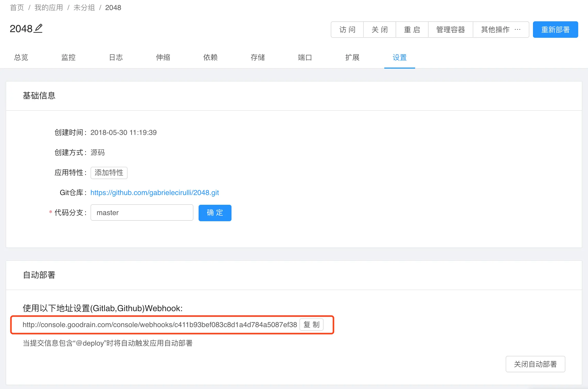Click the 重启 button
This screenshot has height=389, width=588.
[412, 30]
